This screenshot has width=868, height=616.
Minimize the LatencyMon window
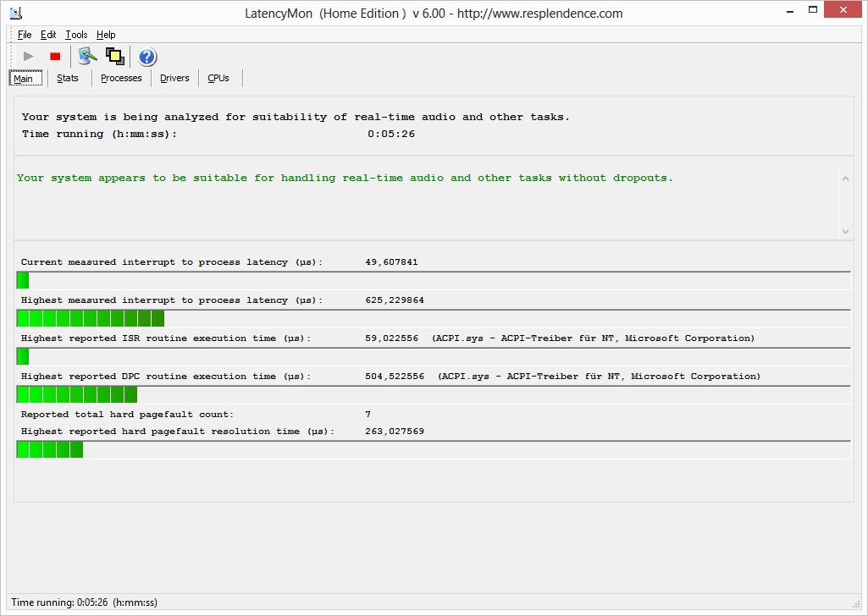click(790, 10)
